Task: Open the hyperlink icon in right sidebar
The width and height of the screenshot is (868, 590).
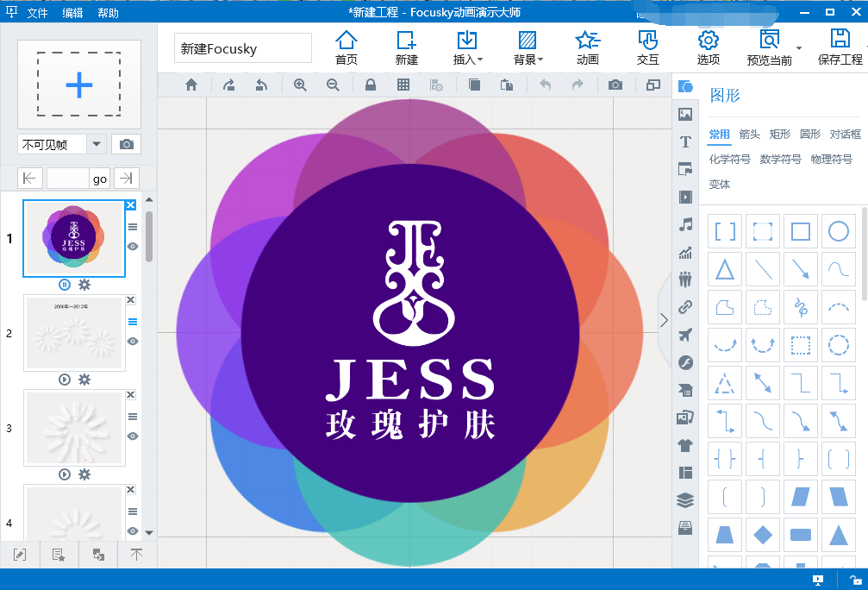Action: coord(685,306)
